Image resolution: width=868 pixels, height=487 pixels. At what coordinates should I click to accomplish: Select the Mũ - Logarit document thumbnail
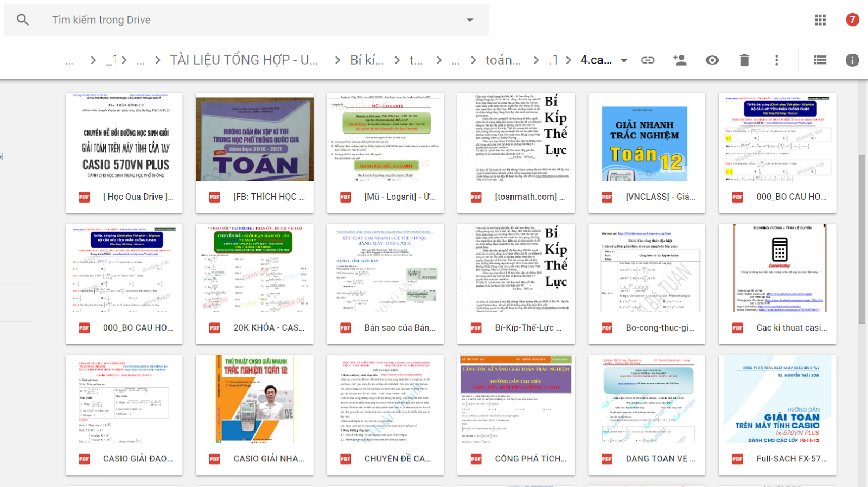[385, 137]
